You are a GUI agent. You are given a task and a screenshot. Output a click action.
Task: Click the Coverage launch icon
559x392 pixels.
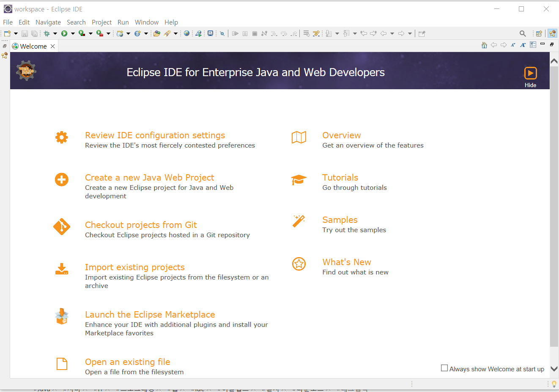tap(81, 33)
